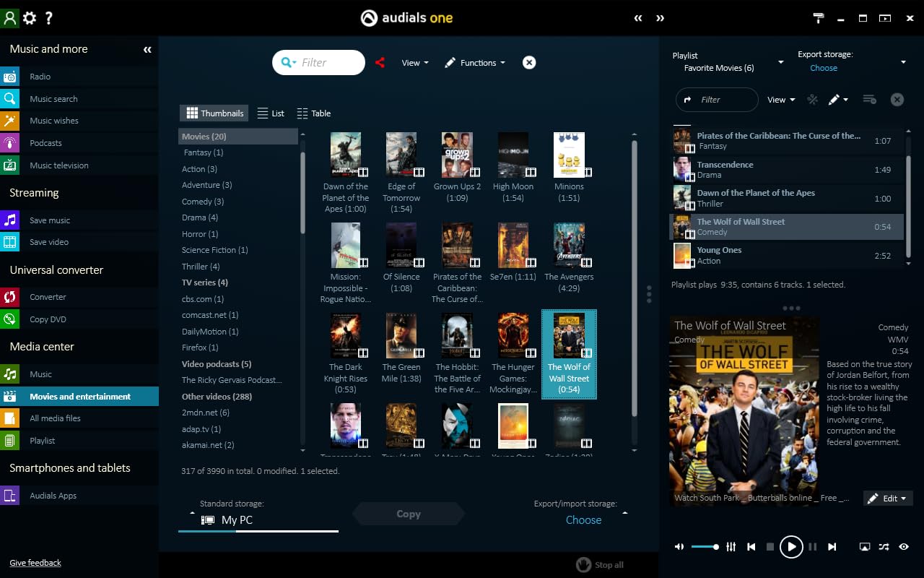The width and height of the screenshot is (924, 578).
Task: Click the Copy DVD icon
Action: [x=10, y=319]
